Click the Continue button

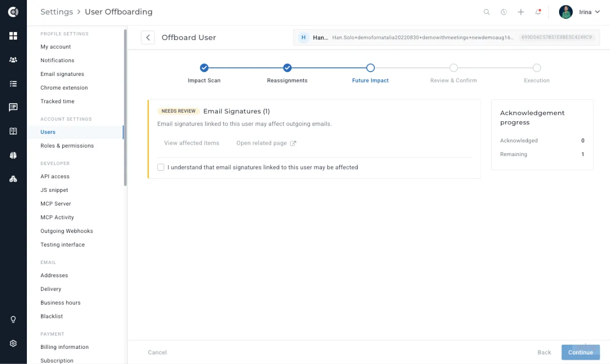click(x=580, y=352)
